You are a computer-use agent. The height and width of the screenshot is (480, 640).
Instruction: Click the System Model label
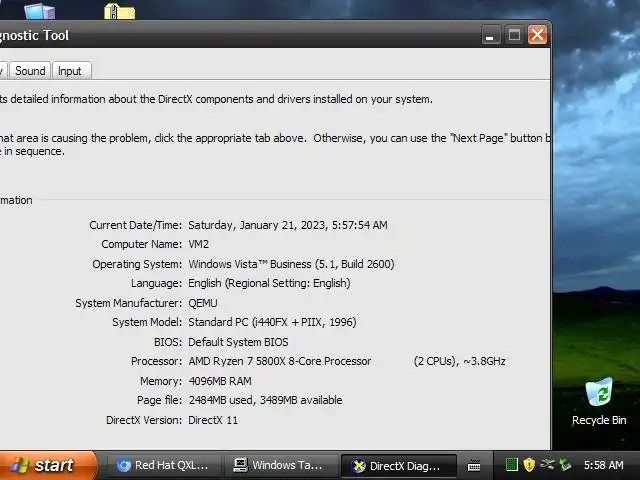(x=147, y=322)
